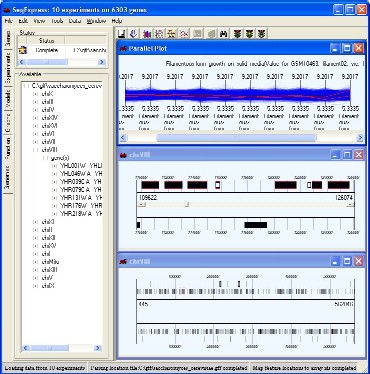
Task: Select the Function side tab
Action: (8, 148)
